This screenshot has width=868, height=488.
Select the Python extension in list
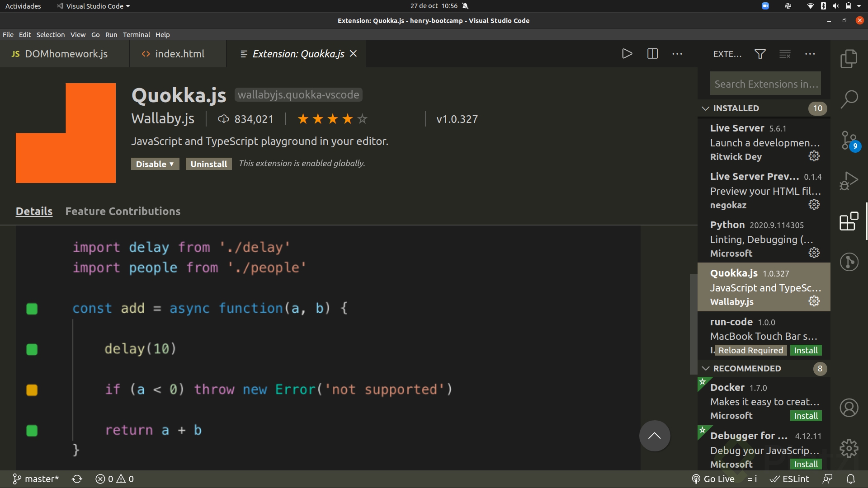(764, 239)
